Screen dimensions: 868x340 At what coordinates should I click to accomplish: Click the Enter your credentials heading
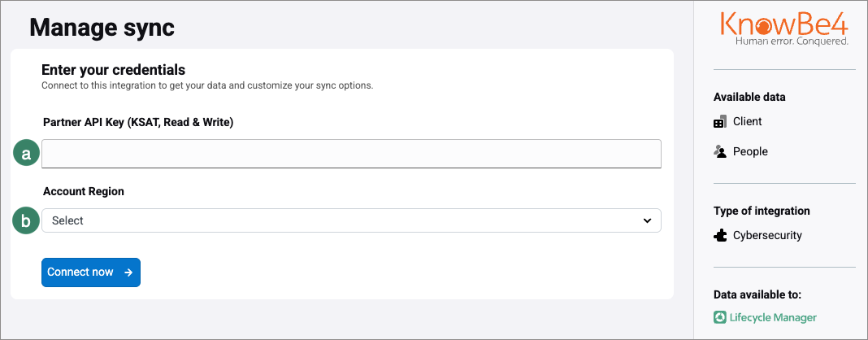[x=113, y=70]
